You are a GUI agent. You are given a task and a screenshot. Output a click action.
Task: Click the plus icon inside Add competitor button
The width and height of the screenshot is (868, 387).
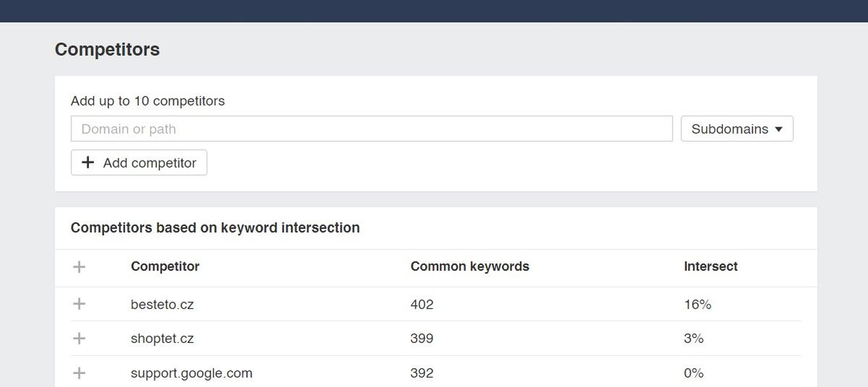pos(88,163)
